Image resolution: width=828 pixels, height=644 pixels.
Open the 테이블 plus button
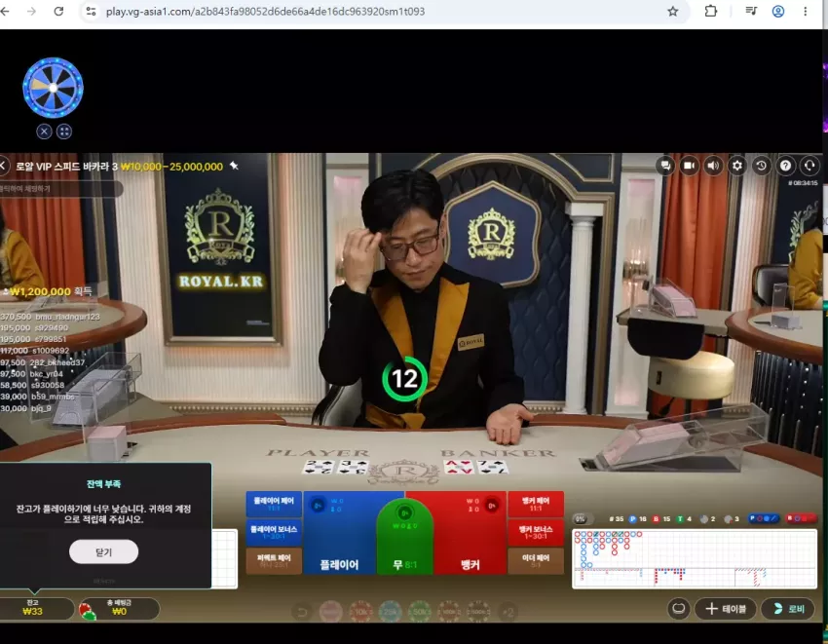pyautogui.click(x=726, y=609)
